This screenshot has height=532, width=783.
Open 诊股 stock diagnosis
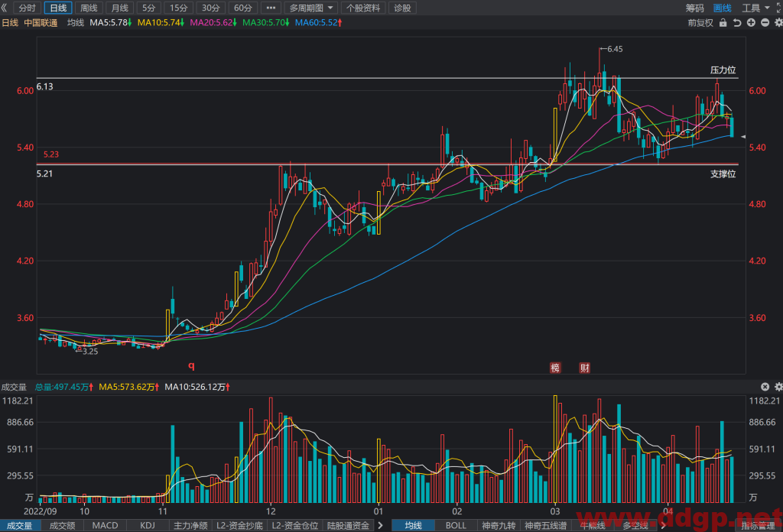tap(402, 8)
